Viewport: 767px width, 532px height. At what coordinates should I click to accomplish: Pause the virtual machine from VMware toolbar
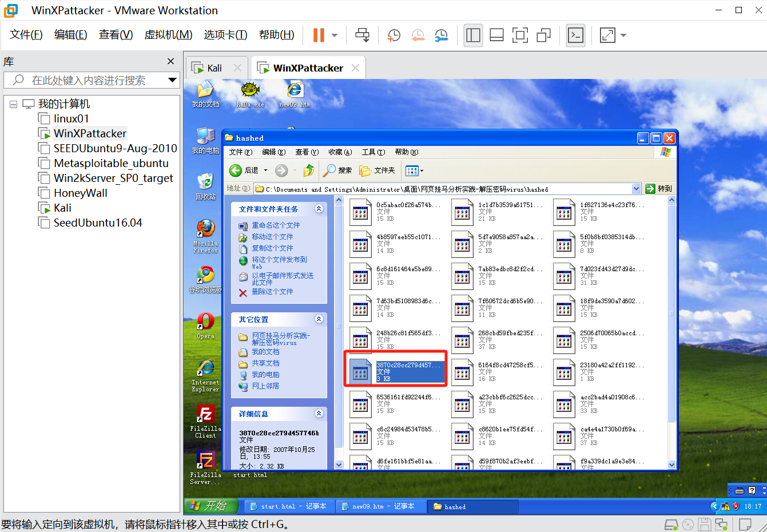click(319, 35)
